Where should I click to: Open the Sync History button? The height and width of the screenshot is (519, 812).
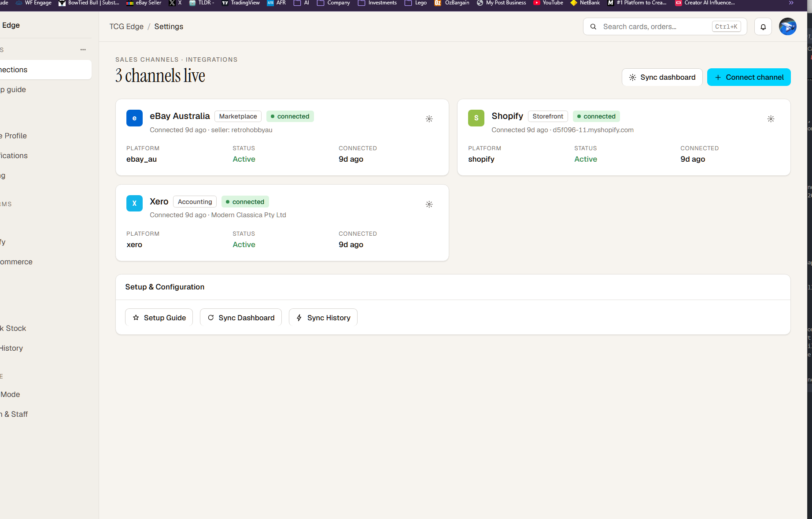coord(323,318)
